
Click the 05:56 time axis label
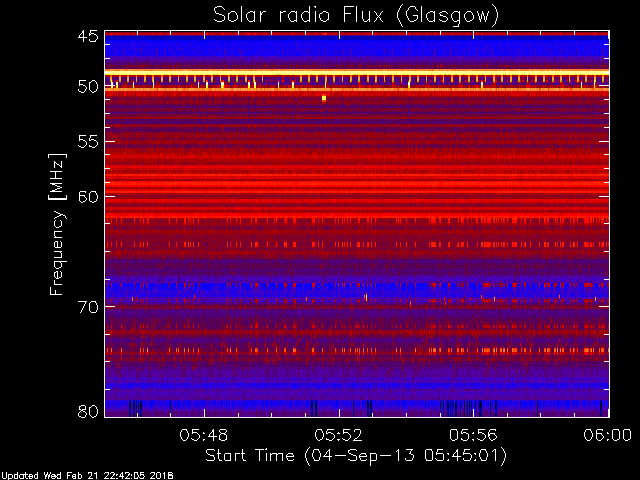coord(473,435)
